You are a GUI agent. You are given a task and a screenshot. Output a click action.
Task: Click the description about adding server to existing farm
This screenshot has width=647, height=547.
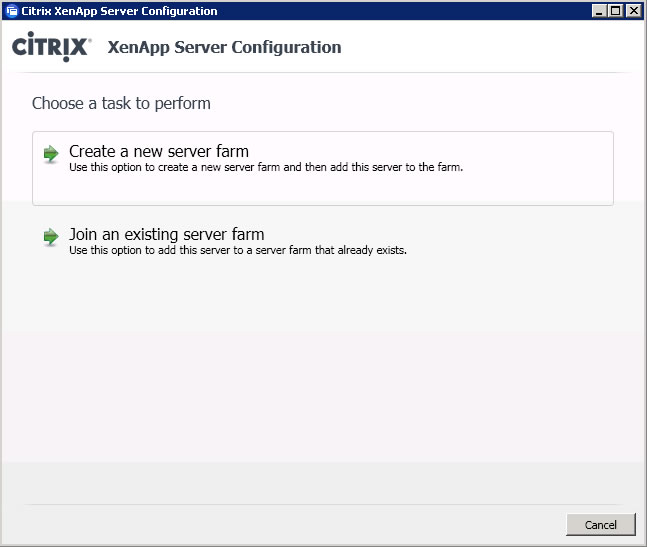(238, 250)
